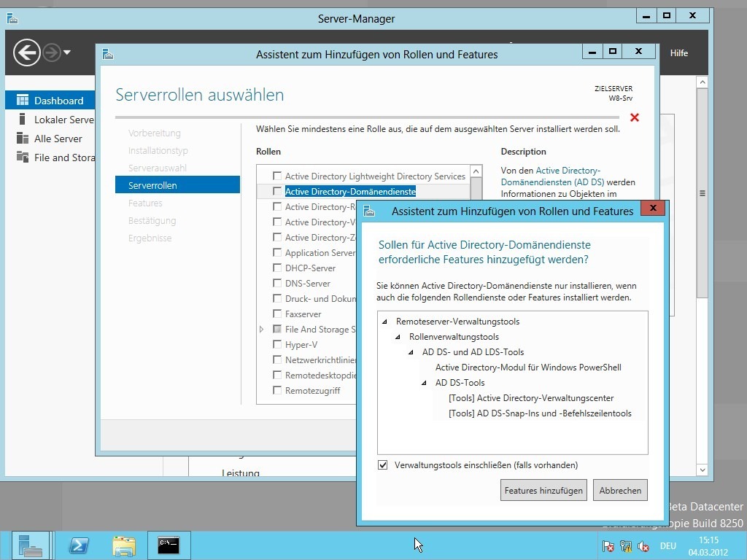This screenshot has width=747, height=560.
Task: Click the Dashboard grid icon
Action: (x=23, y=100)
